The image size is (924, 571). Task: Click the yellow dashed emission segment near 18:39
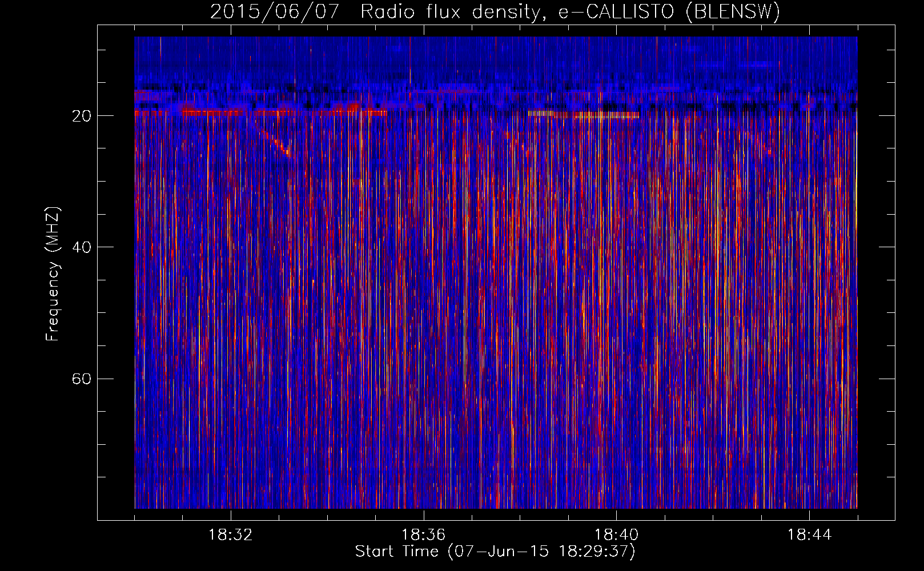tap(583, 115)
